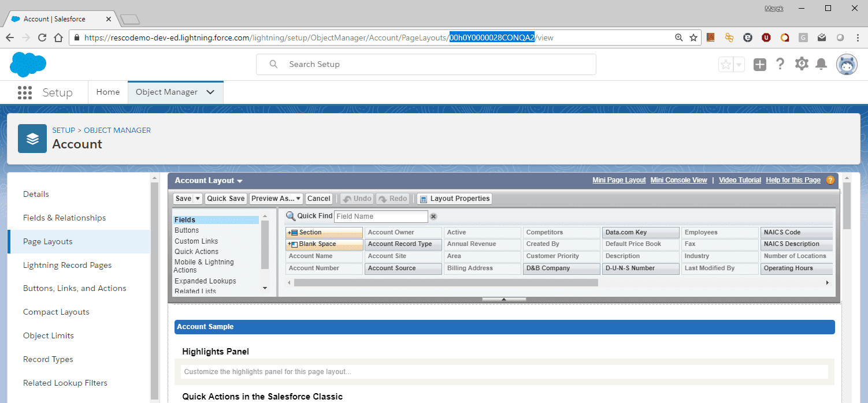Expand the Object Manager tab chevron
Viewport: 868px width, 403px height.
210,92
